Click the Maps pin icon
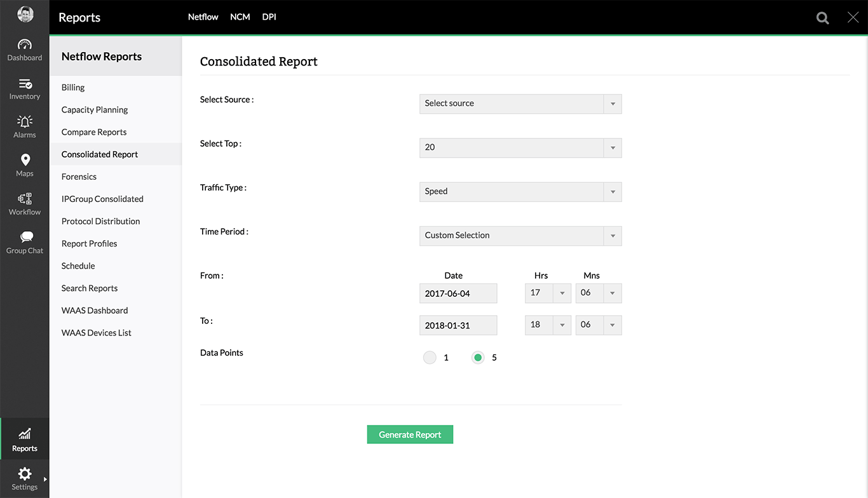The image size is (868, 498). pyautogui.click(x=25, y=160)
